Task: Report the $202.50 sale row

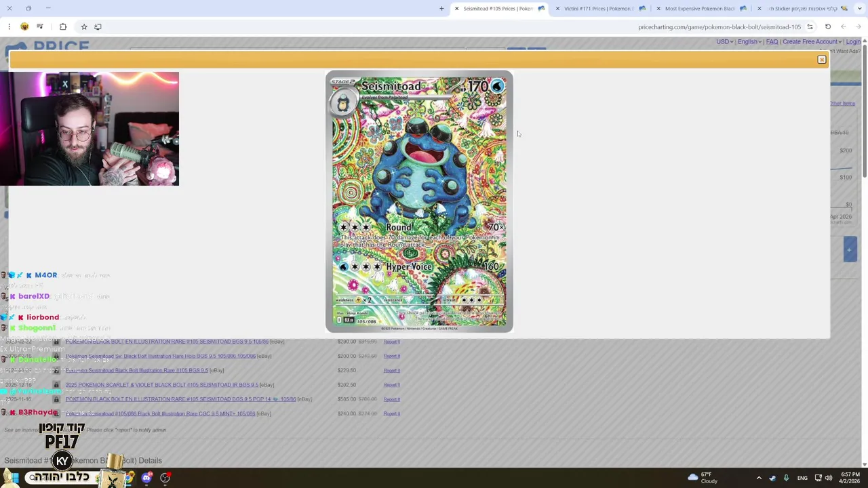Action: (x=391, y=385)
